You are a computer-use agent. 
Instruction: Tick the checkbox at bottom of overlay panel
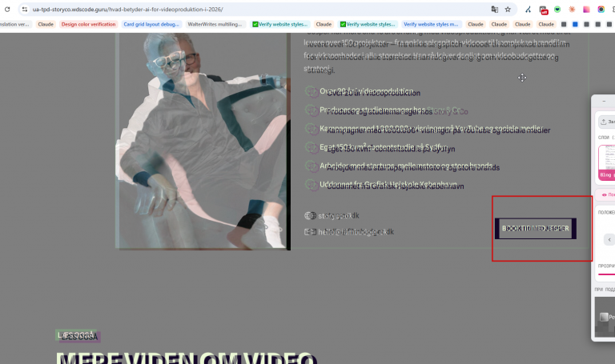pyautogui.click(x=604, y=317)
